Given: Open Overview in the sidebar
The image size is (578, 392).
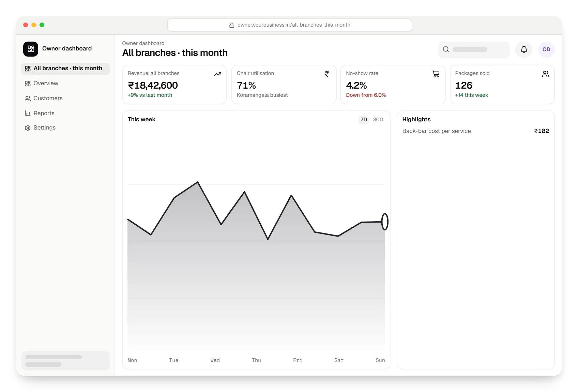Looking at the screenshot, I should (65, 84).
